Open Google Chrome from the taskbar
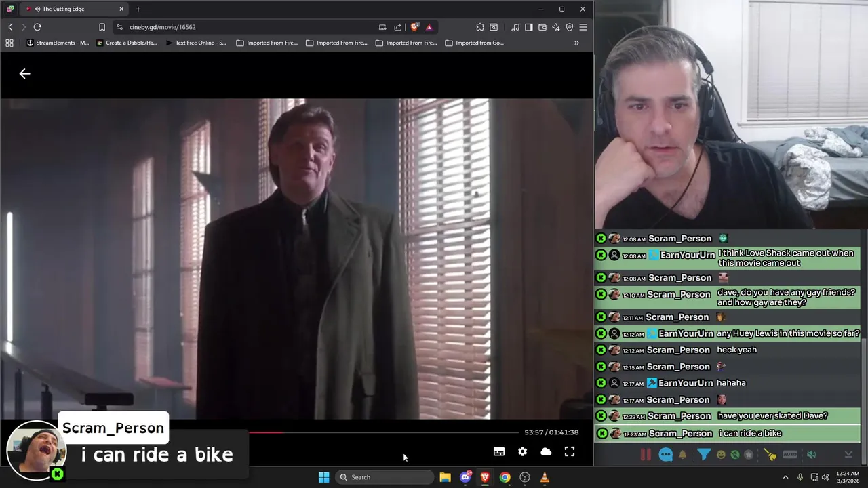 coord(505,477)
